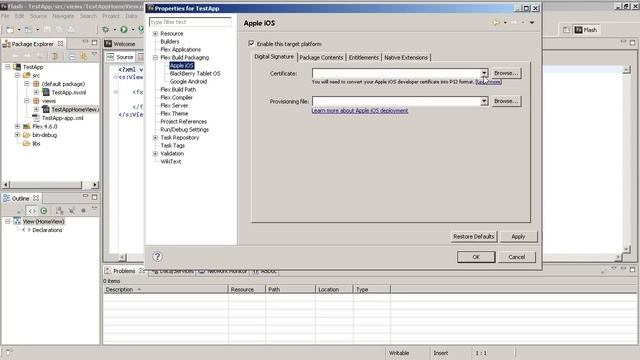Image resolution: width=640 pixels, height=360 pixels.
Task: Click the Resource column header in Problems
Action: point(247,289)
